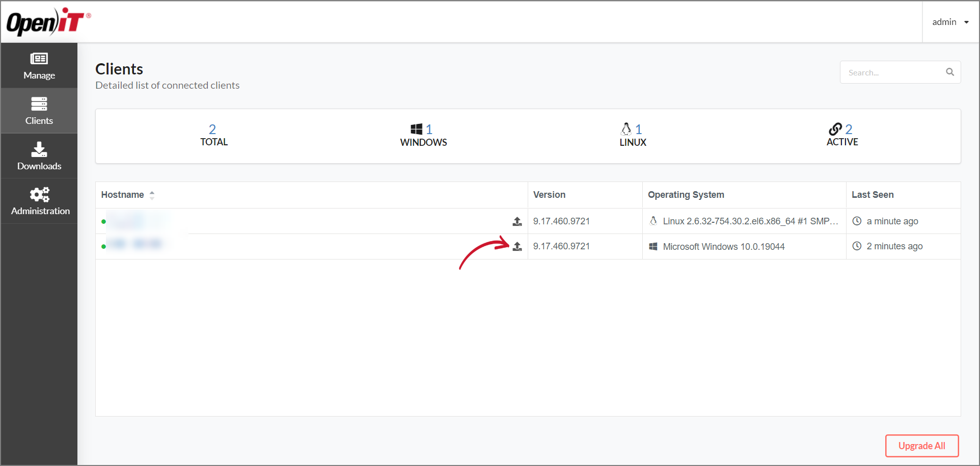
Task: Toggle Hostname column sort order
Action: [x=151, y=194]
